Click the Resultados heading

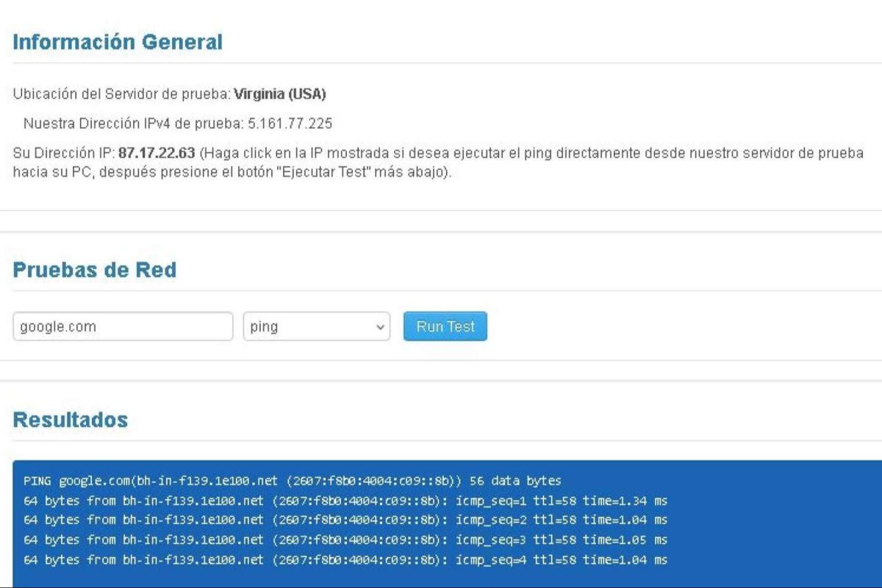[71, 420]
